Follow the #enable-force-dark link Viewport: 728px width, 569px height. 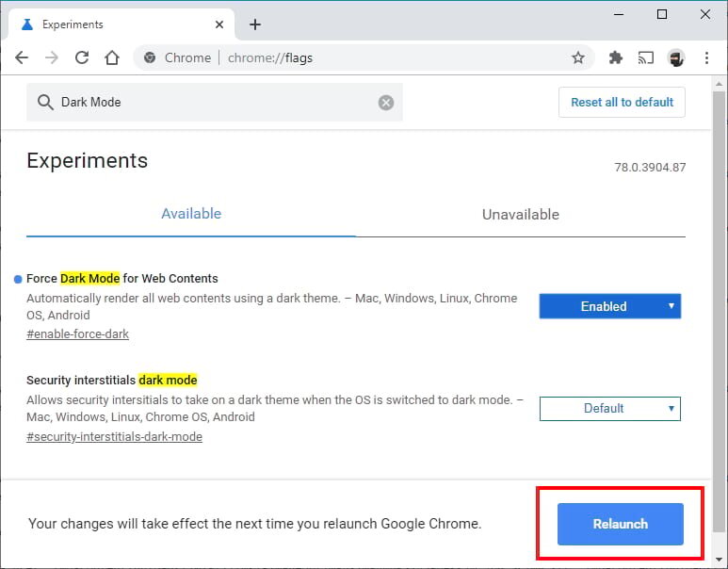tap(77, 334)
